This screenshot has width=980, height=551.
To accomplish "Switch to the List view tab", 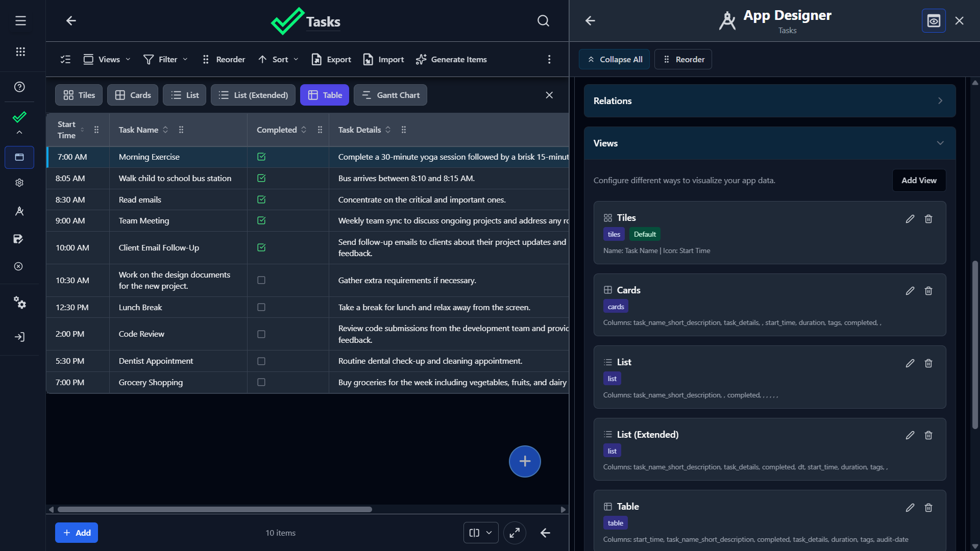I will 185,95.
